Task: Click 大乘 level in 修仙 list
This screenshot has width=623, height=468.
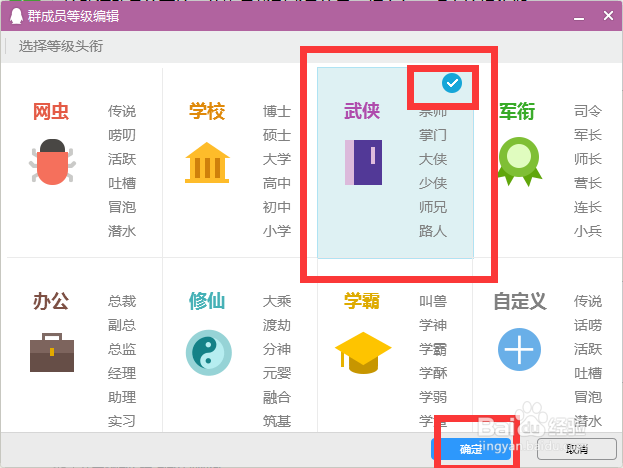Action: pyautogui.click(x=277, y=301)
